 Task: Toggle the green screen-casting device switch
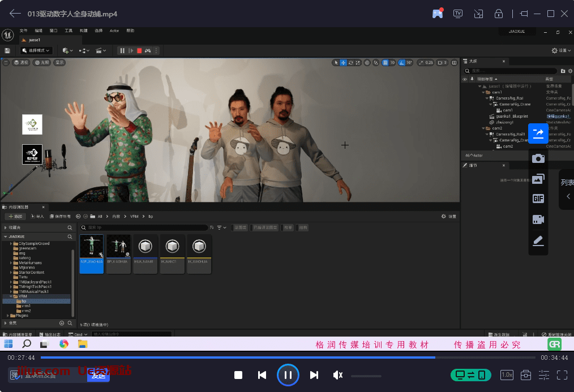coord(470,375)
